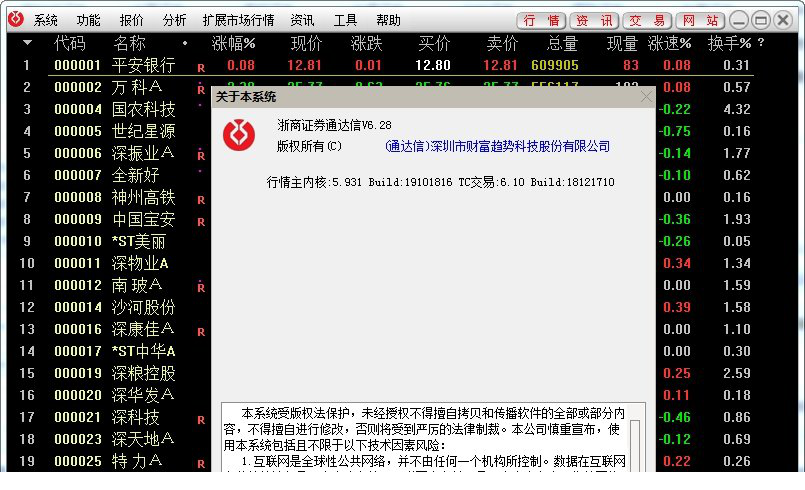Close the 关于本系统 dialog
This screenshot has height=490, width=805.
coord(646,97)
